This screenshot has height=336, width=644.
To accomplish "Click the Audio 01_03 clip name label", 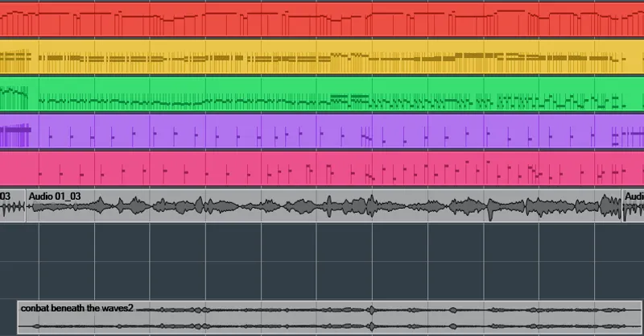I will [55, 196].
